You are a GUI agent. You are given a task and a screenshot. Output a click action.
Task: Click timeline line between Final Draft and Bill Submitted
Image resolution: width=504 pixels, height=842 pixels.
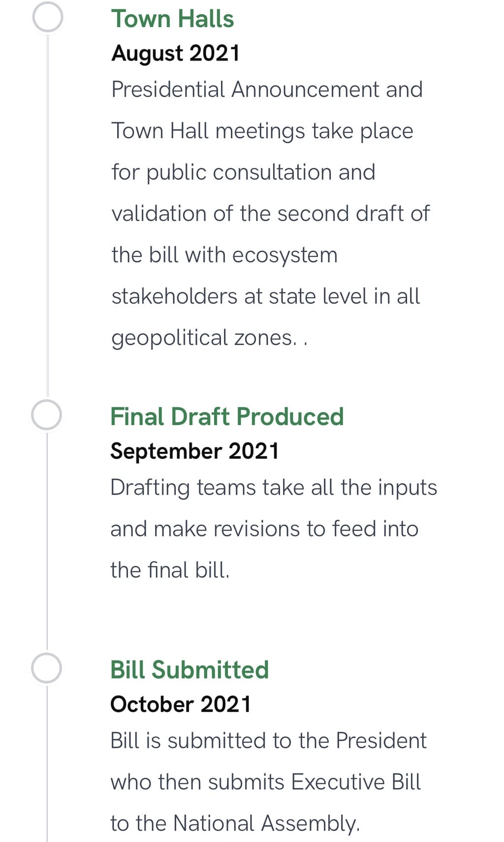[47, 541]
